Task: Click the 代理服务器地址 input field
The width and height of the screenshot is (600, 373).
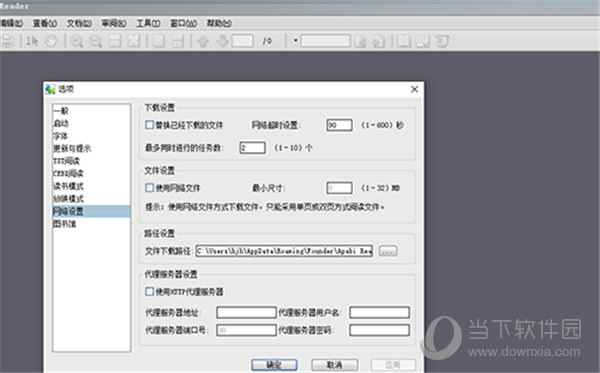Action: tap(246, 312)
